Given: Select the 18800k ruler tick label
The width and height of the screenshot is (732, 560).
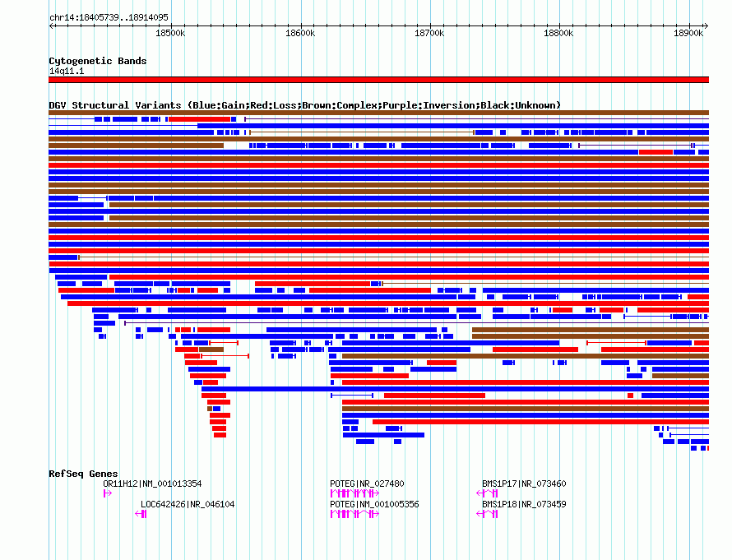Looking at the screenshot, I should 558,33.
